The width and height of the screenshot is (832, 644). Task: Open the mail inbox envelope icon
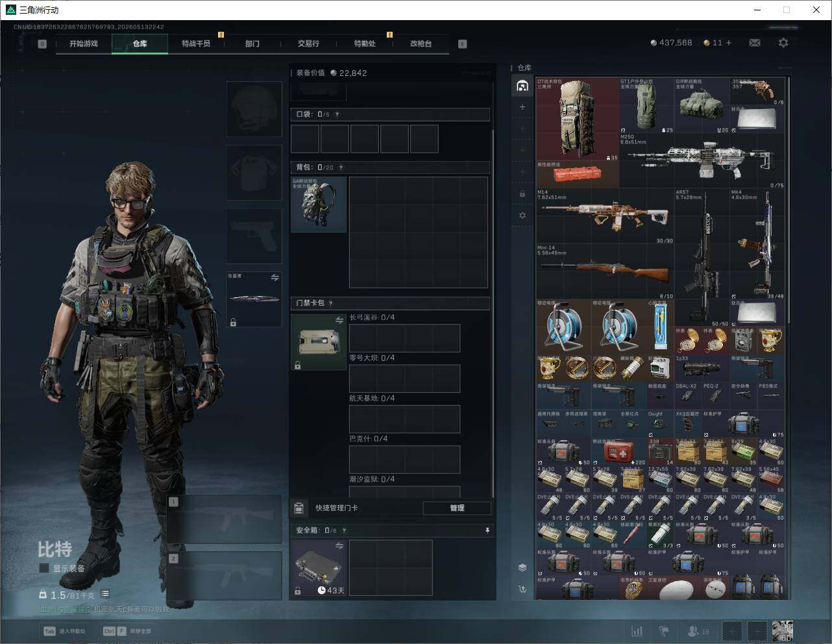click(755, 43)
